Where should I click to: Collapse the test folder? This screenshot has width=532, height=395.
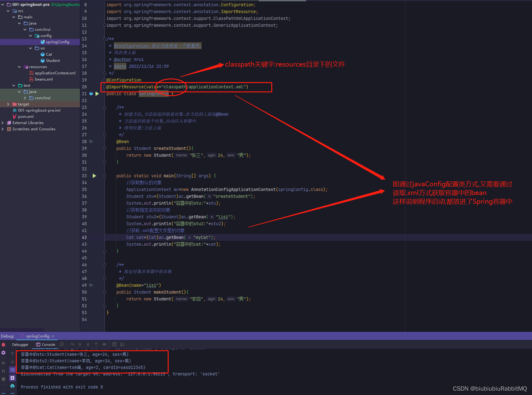14,86
